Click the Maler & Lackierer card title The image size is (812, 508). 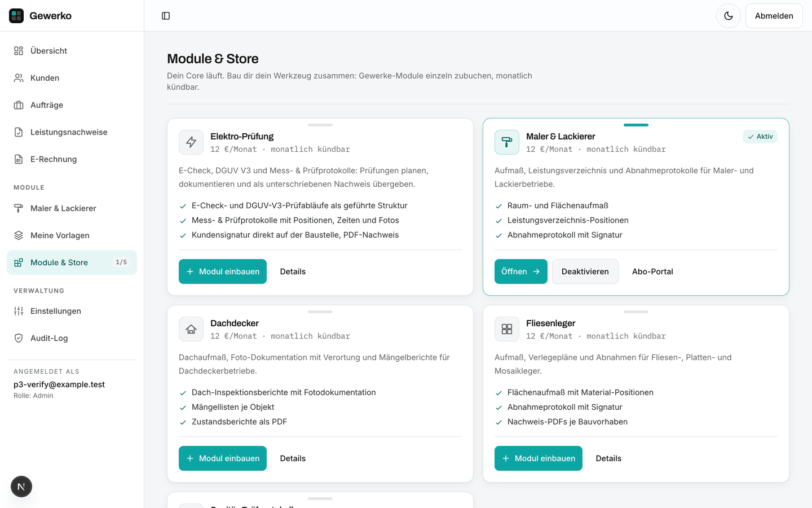(x=561, y=137)
